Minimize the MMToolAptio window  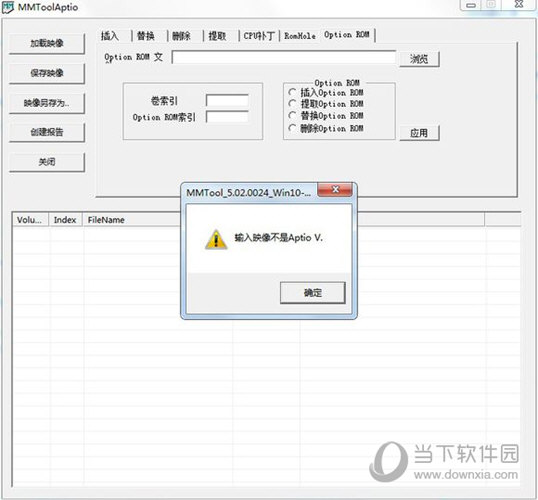click(x=471, y=5)
